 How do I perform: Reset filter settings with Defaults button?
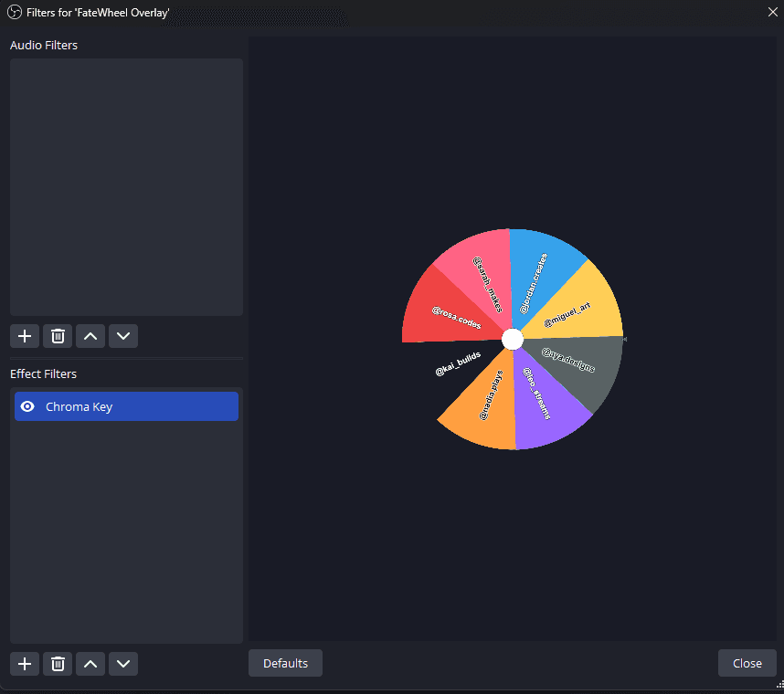285,663
